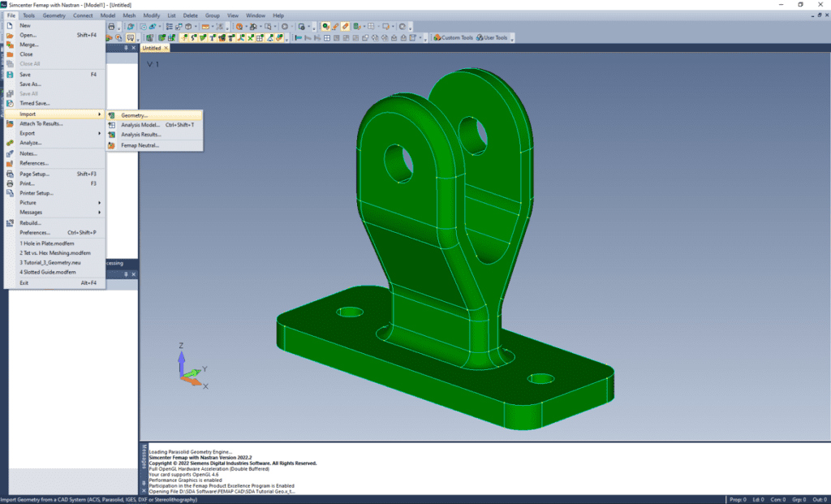Image resolution: width=831 pixels, height=504 pixels.
Task: Click the 'Grp: 0' status bar entry
Action: [x=799, y=500]
